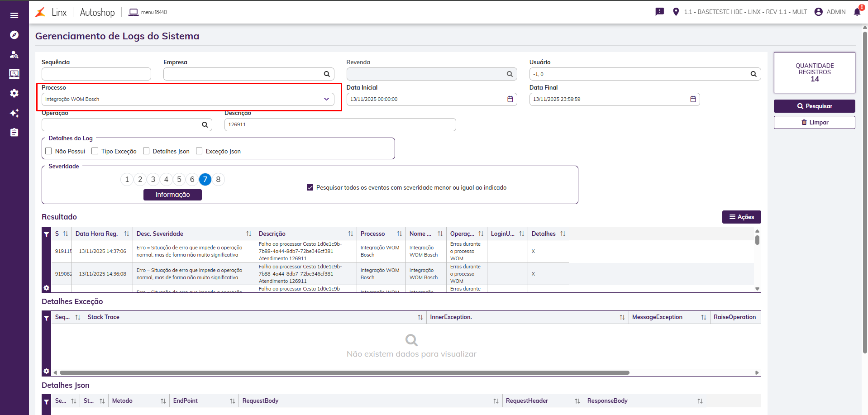
Task: Open the hamburger menu in sidebar
Action: (x=14, y=15)
